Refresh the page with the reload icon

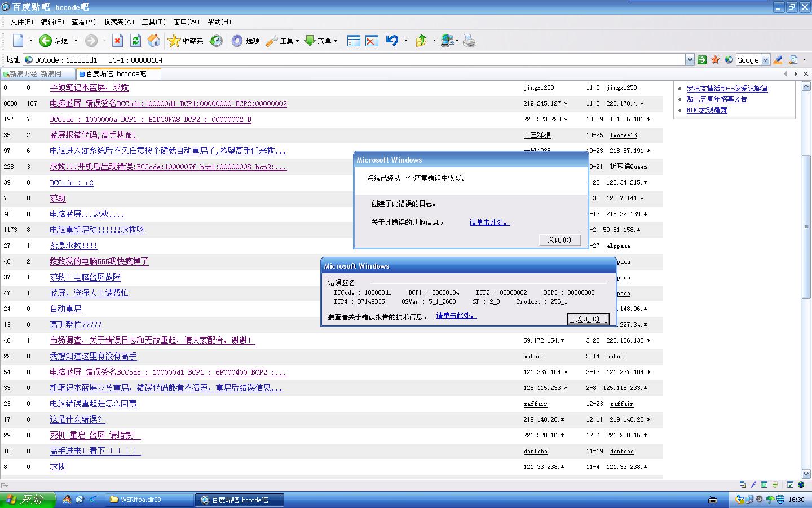click(x=135, y=41)
